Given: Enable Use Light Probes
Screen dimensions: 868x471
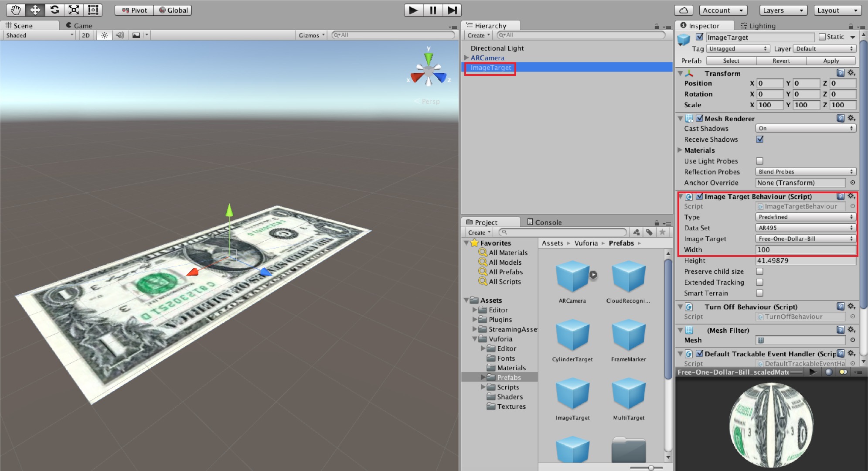Looking at the screenshot, I should coord(760,161).
